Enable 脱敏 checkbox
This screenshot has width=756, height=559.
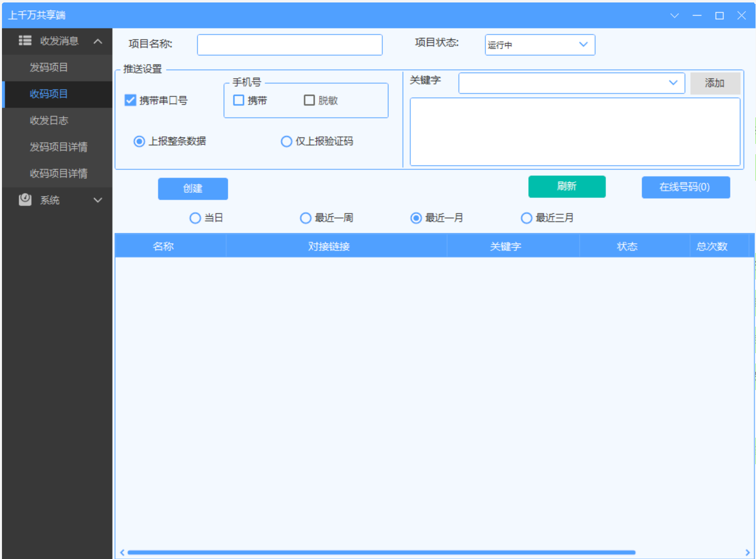coord(309,100)
